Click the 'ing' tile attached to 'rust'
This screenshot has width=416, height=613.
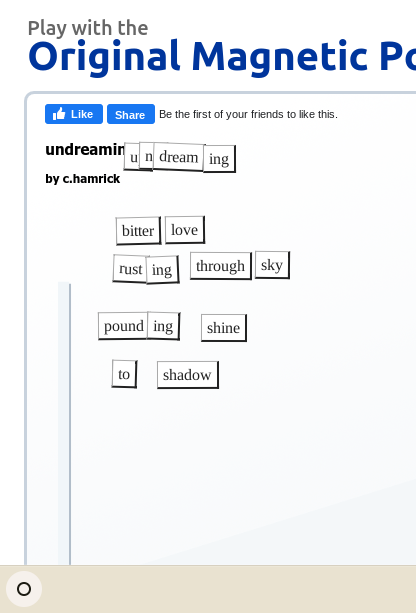[163, 270]
